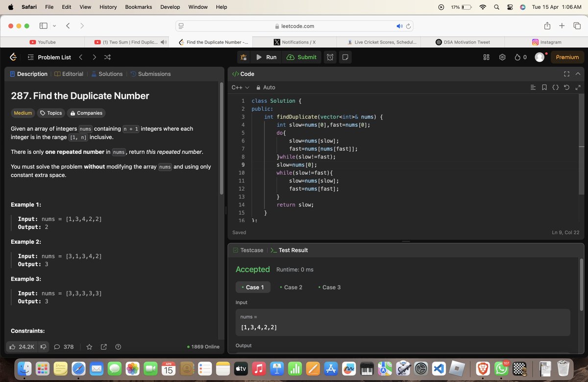Open the Problem List panel
Screen dimensions: 588x382
point(49,57)
